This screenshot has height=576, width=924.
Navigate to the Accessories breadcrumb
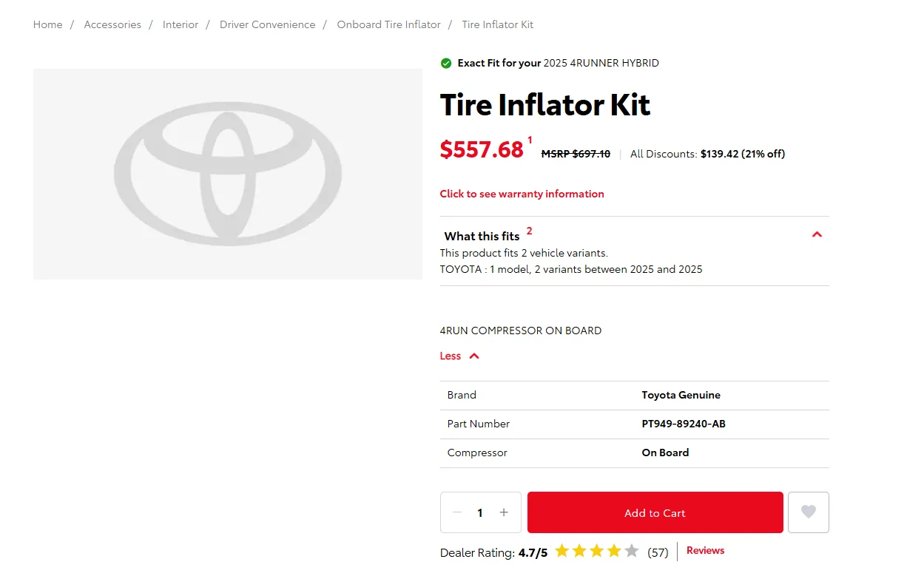click(x=112, y=24)
